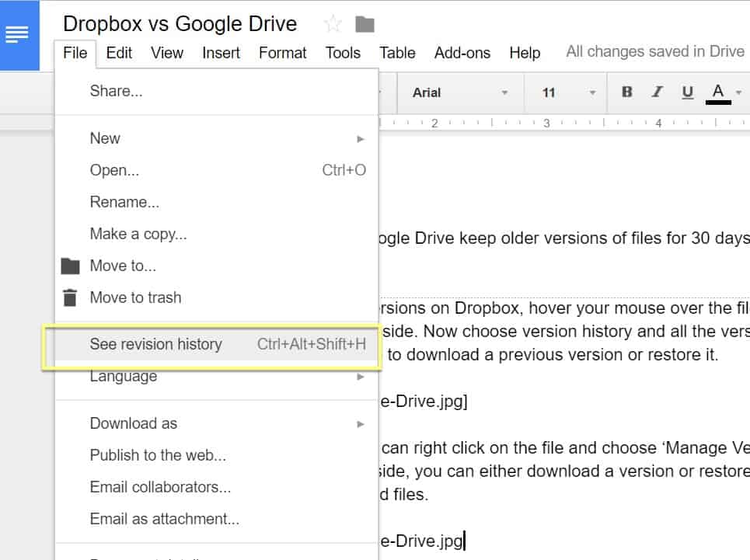This screenshot has width=750, height=560.
Task: Select the Bold formatting icon
Action: [626, 92]
